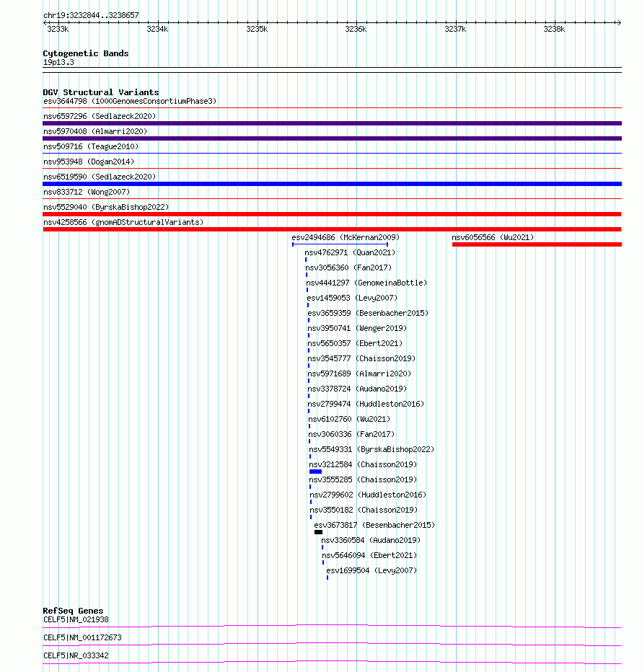Open variant esv3659359 (Besenbacher2015)
Viewport: 642px width, 672px height.
[x=368, y=313]
